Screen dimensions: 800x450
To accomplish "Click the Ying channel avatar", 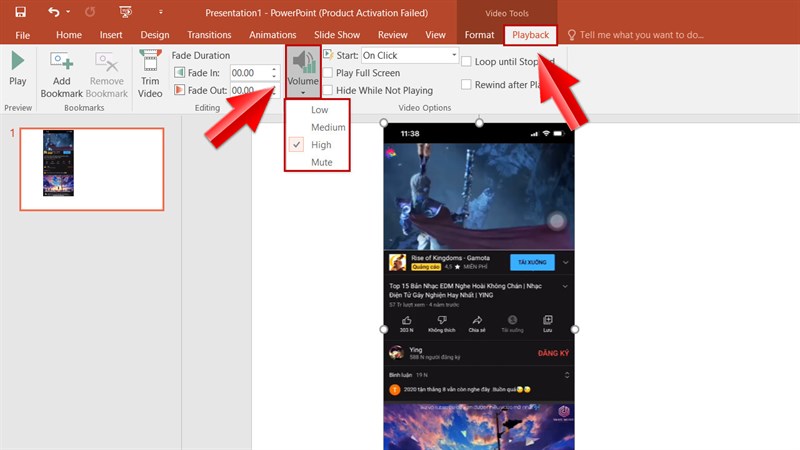I will (396, 353).
